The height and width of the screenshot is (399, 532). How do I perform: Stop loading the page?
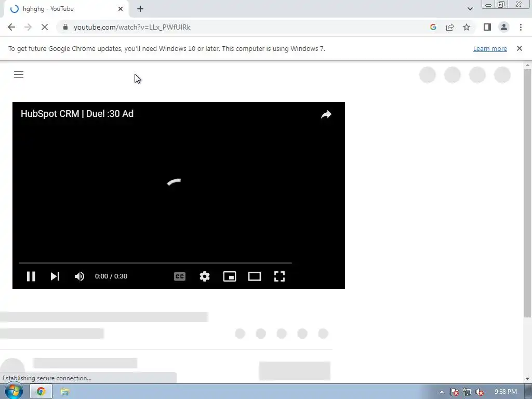(x=45, y=27)
